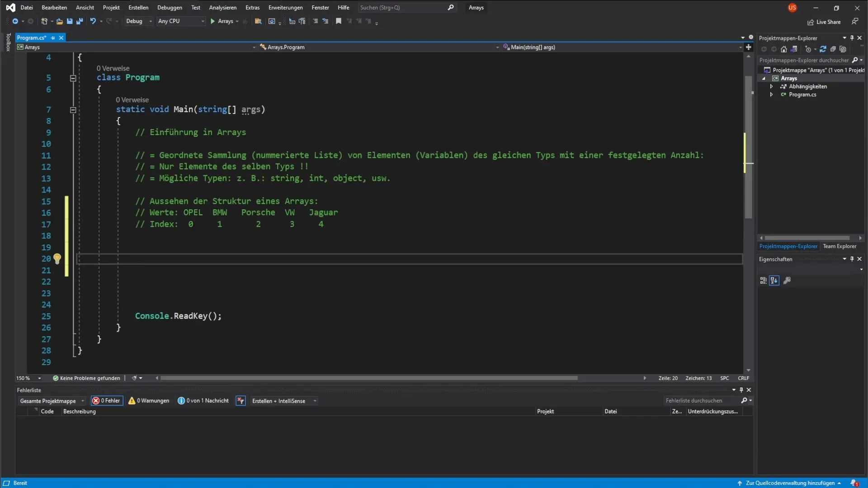The width and height of the screenshot is (868, 488).
Task: Open the Gesamte Projektmappe scope dropdown
Action: click(52, 401)
